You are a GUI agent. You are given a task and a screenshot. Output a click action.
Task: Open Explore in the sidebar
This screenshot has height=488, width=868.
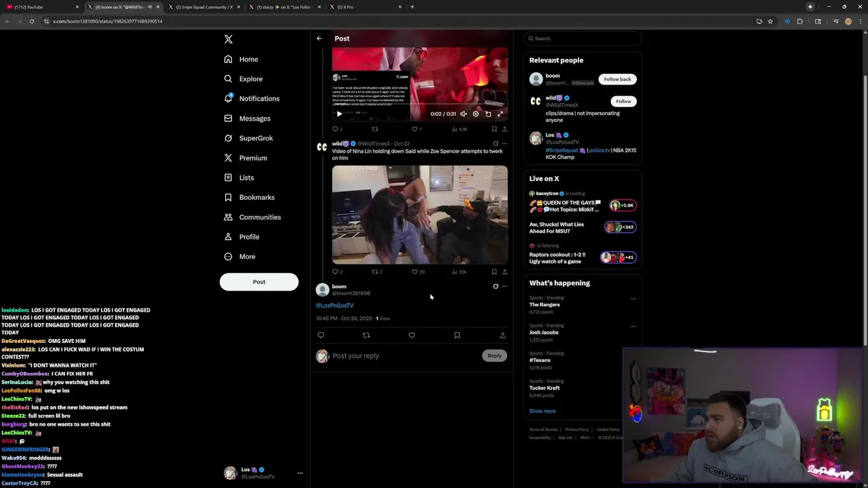(243, 79)
